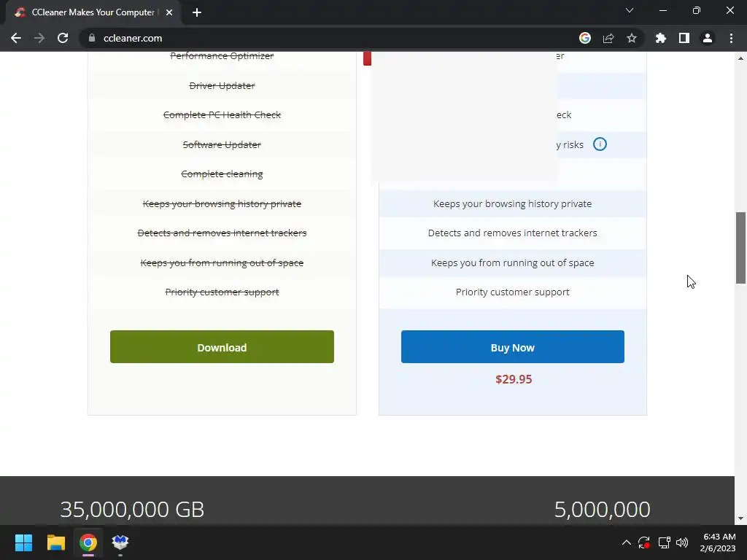
Task: Click the forward navigation arrow
Action: click(x=39, y=38)
